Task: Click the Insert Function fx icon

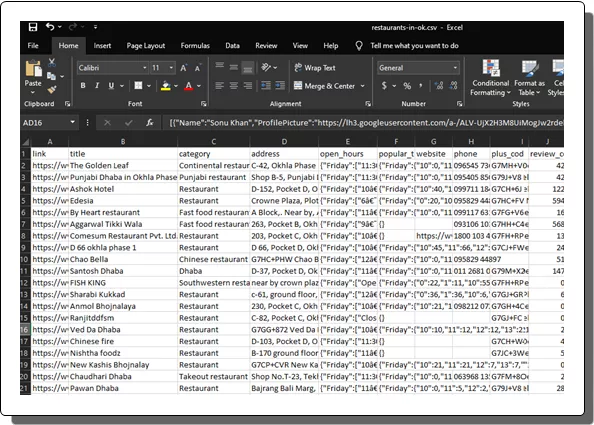Action: (150, 122)
